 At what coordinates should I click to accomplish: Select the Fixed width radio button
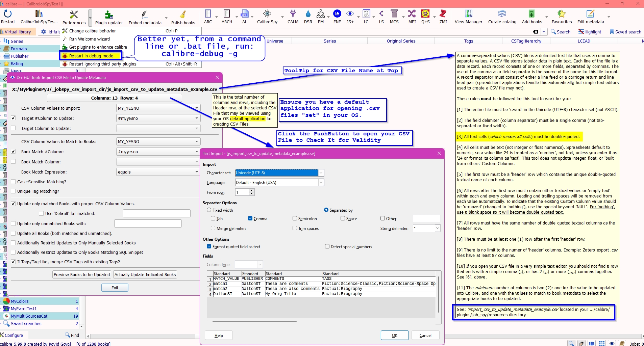(209, 210)
